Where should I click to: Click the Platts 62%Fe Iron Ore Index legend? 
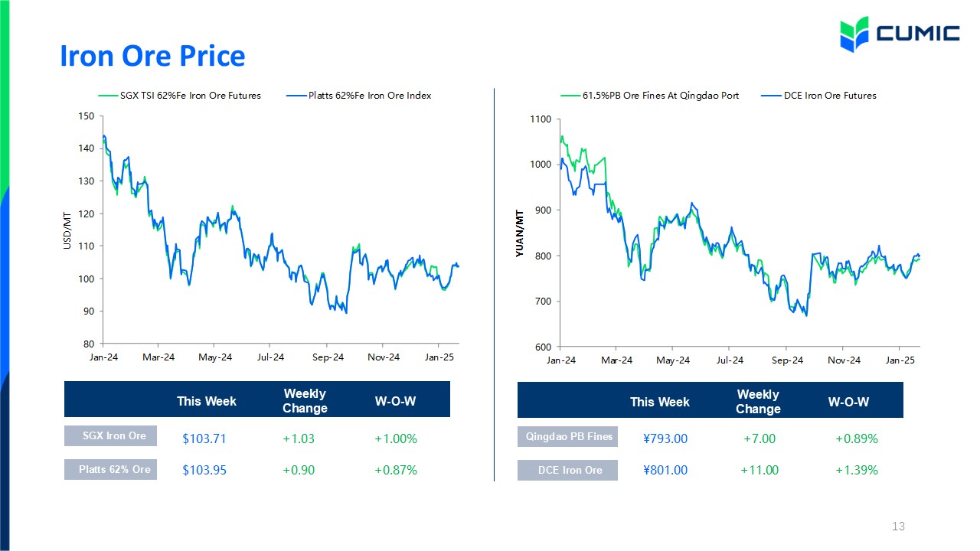(x=358, y=96)
